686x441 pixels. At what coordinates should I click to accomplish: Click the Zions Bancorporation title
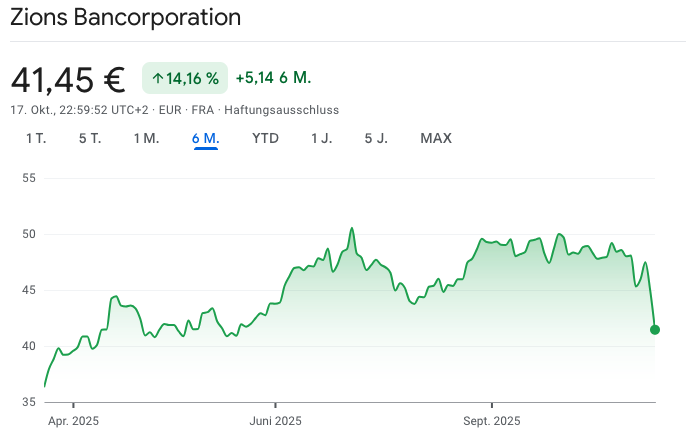(126, 18)
